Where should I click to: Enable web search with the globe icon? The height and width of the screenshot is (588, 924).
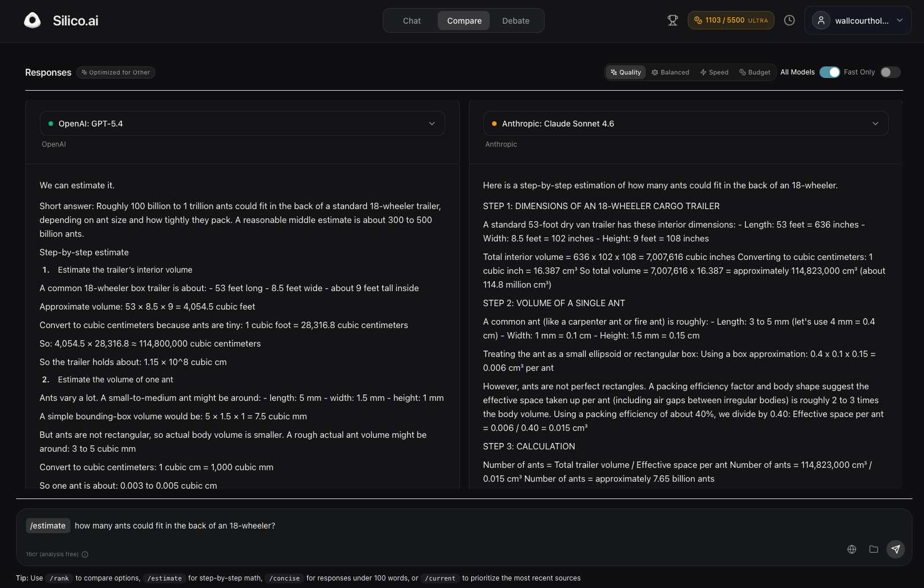coord(851,549)
